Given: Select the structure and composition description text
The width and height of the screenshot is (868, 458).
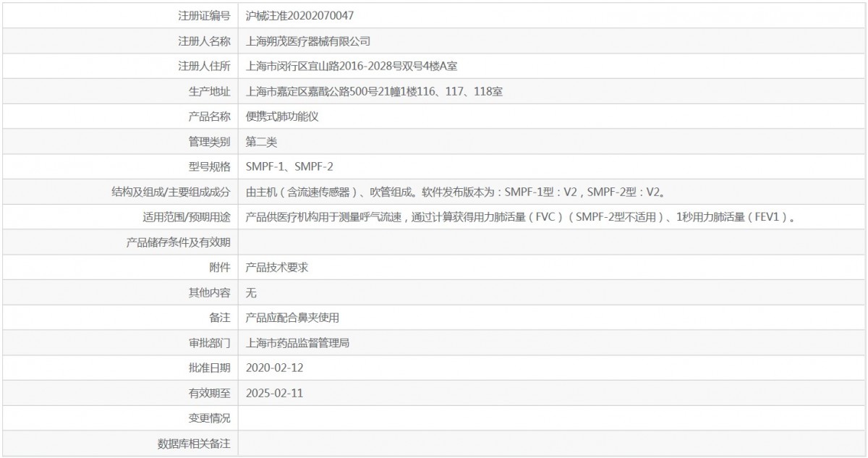Looking at the screenshot, I should click(x=456, y=192).
